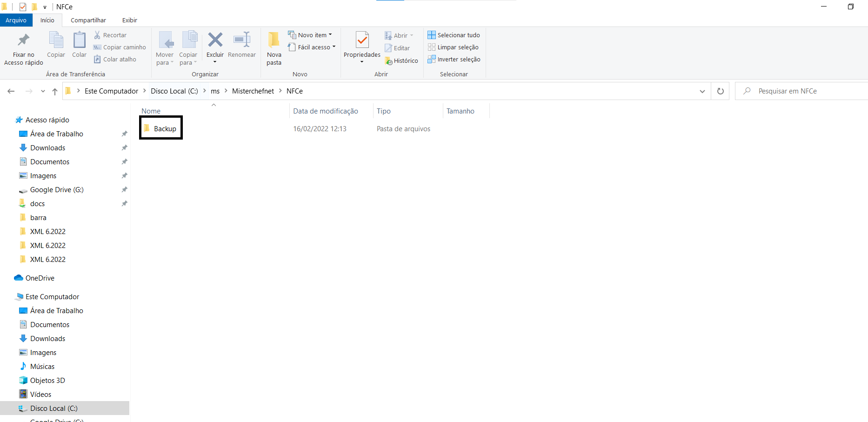Screen dimensions: 868x422
Task: Open the barra folder in quick access
Action: (x=33, y=217)
